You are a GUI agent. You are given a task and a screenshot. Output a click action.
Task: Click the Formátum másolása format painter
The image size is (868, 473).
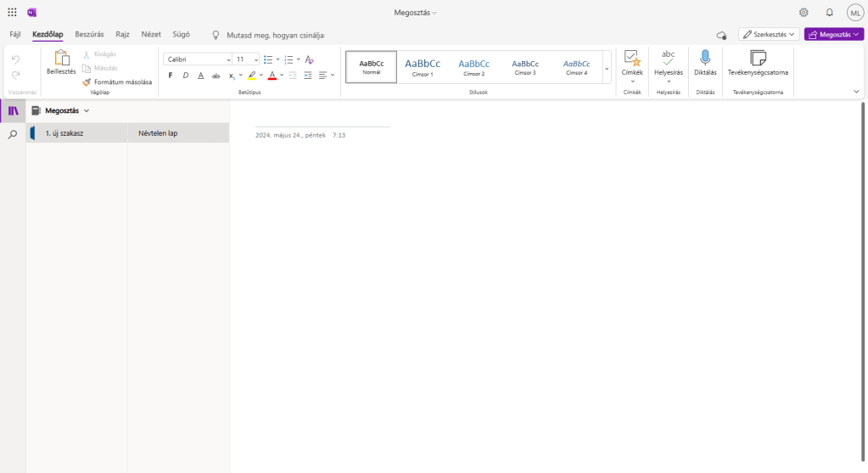[x=117, y=82]
